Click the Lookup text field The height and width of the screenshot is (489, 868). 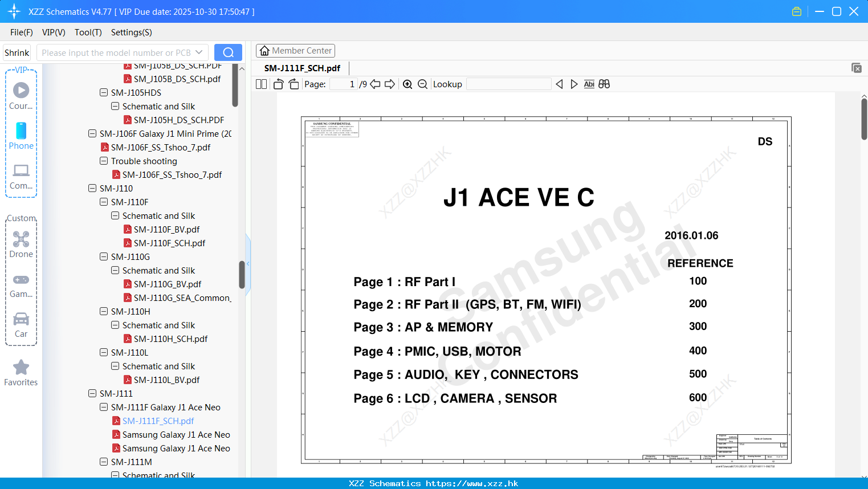click(x=508, y=84)
